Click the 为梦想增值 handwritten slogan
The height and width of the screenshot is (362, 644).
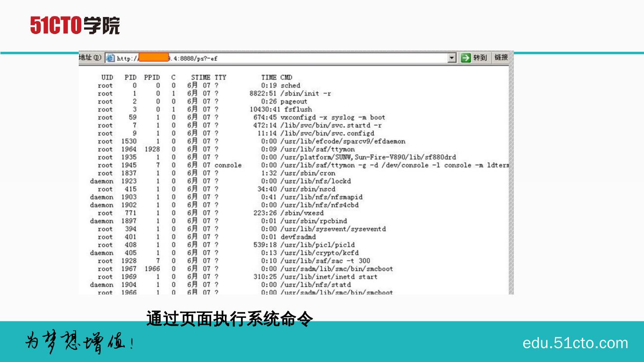79,343
